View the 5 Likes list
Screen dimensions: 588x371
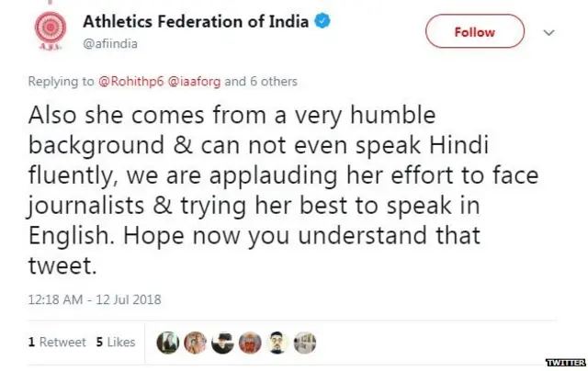click(x=116, y=343)
